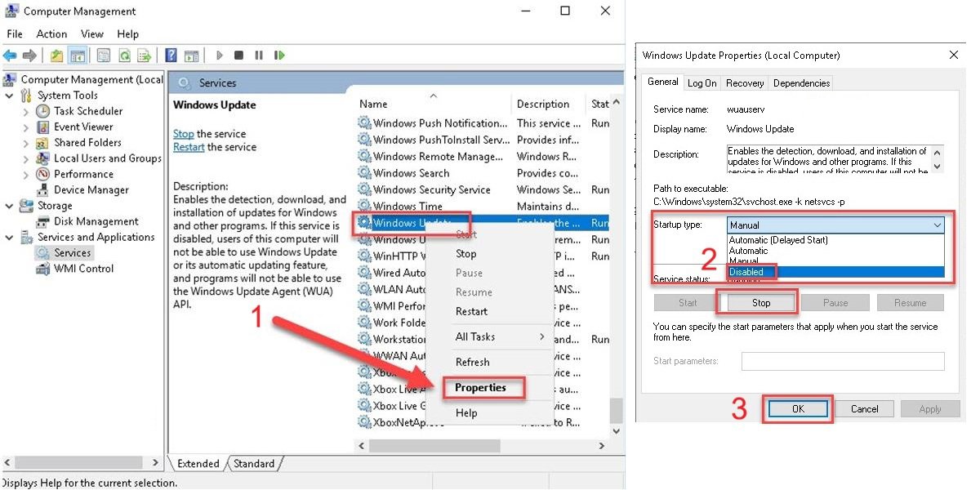The width and height of the screenshot is (980, 490).
Task: Select the Task Scheduler clock icon
Action: click(x=43, y=111)
